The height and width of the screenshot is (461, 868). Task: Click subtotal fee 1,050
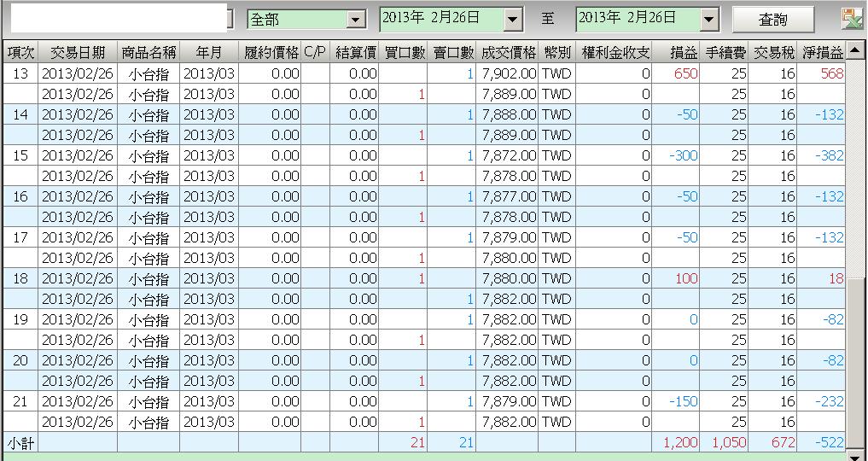[x=729, y=442]
